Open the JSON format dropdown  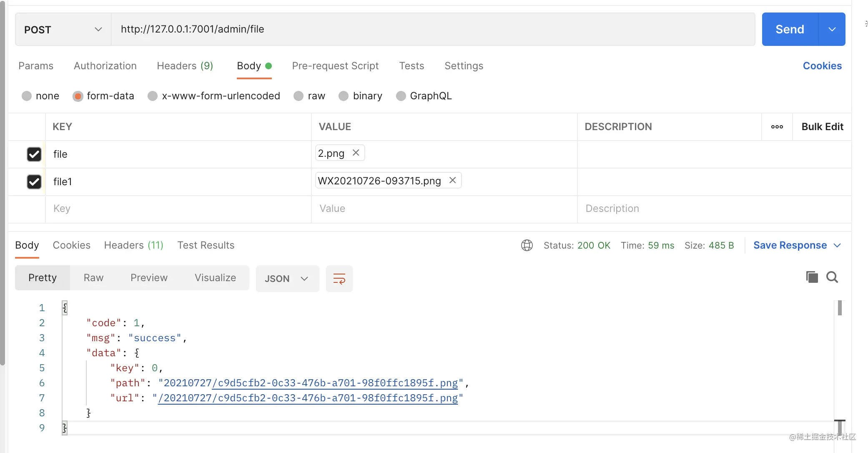287,279
